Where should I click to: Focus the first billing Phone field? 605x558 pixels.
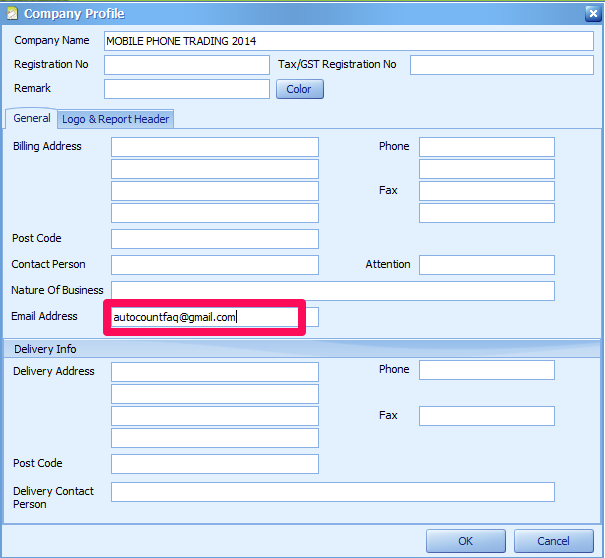[487, 147]
